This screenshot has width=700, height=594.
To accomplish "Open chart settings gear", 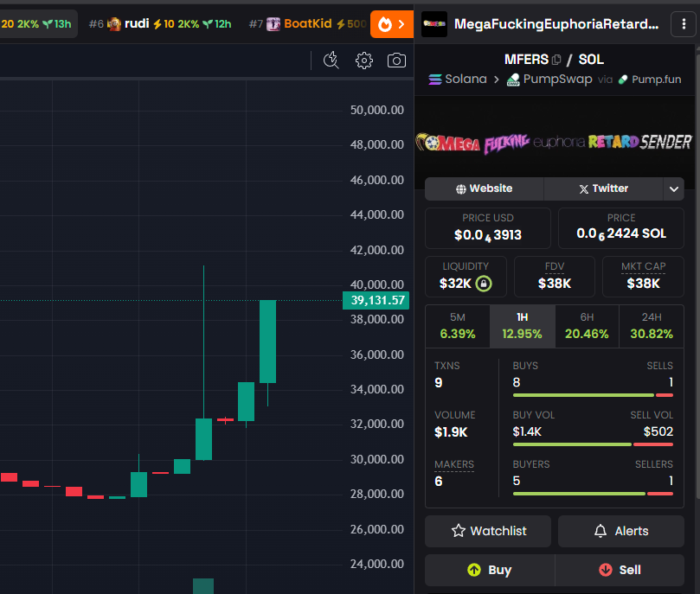I will [x=363, y=61].
